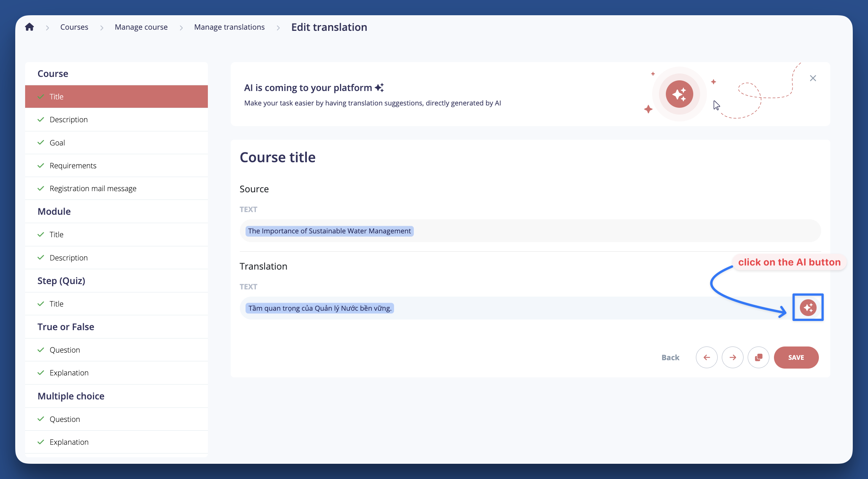Open Multiple choice Explanation item
Viewport: 868px width, 479px height.
coord(116,442)
